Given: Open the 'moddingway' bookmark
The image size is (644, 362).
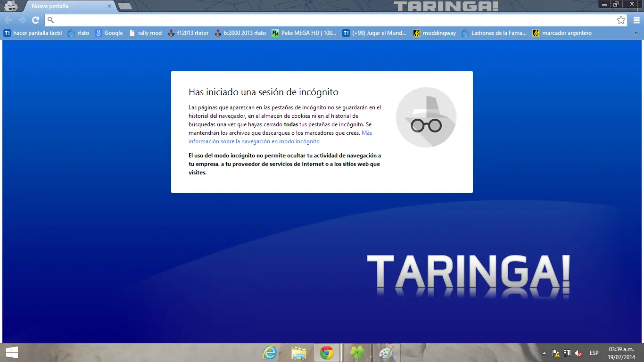Looking at the screenshot, I should tap(434, 33).
